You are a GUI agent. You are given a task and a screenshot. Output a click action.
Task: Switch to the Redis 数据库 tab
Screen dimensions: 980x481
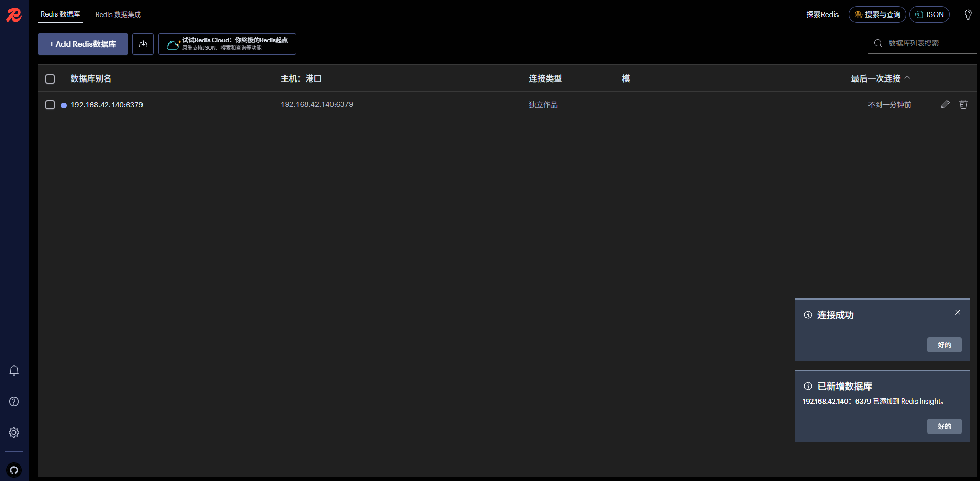click(60, 14)
